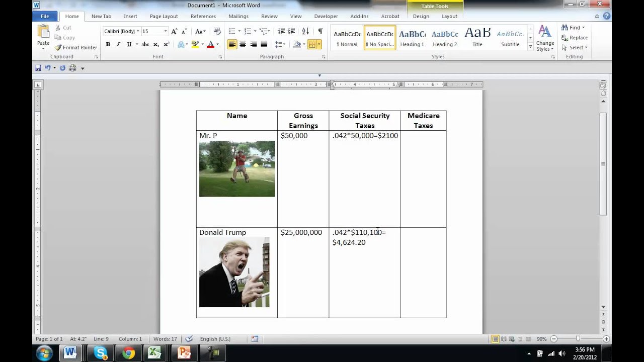Image resolution: width=644 pixels, height=362 pixels.
Task: Toggle Align Text Right
Action: tap(253, 44)
